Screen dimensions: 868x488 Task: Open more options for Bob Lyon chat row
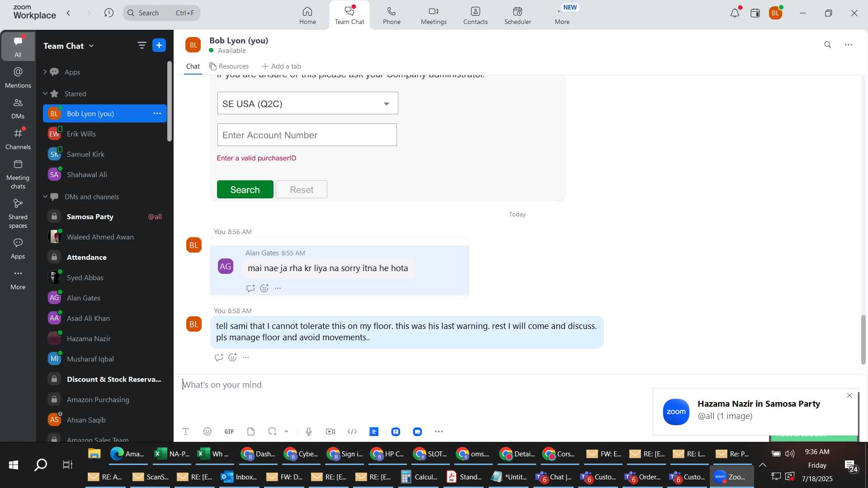pyautogui.click(x=157, y=113)
